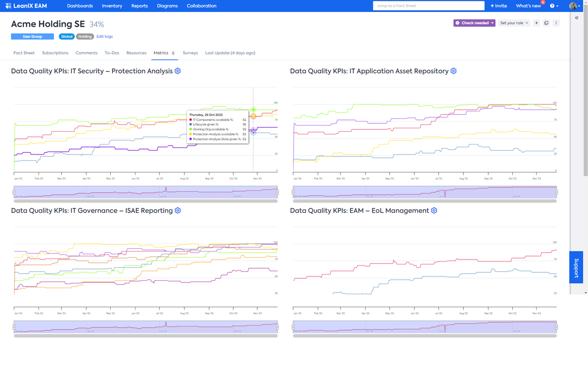Switch to the Comments tab
This screenshot has height=368, width=588.
86,53
